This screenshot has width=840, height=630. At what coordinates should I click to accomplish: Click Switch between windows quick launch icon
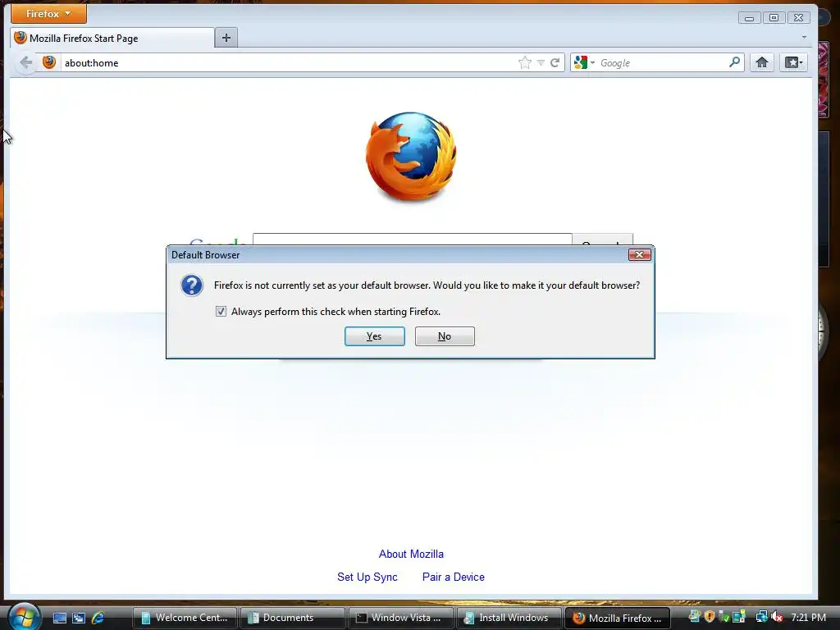pos(79,618)
